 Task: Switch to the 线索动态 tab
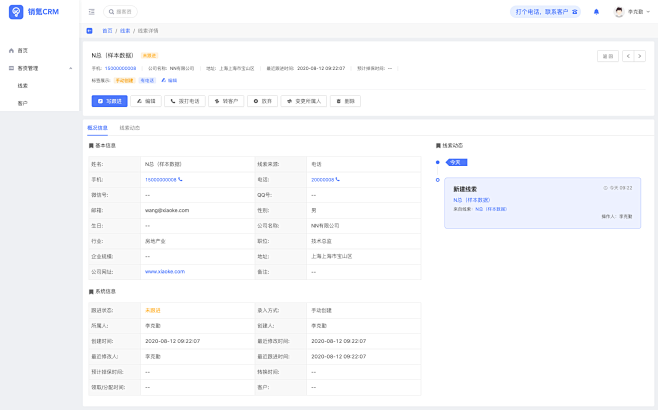pos(130,128)
